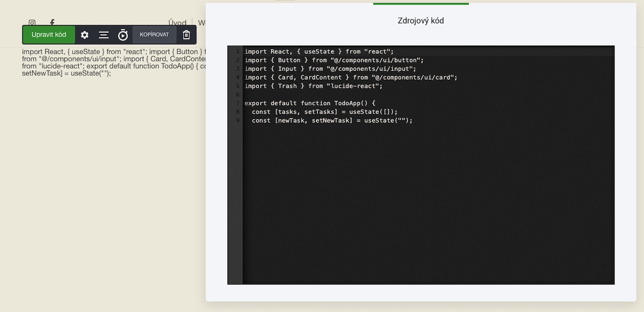The image size is (644, 312).
Task: Select line importing Card, CardContent
Action: pyautogui.click(x=351, y=77)
